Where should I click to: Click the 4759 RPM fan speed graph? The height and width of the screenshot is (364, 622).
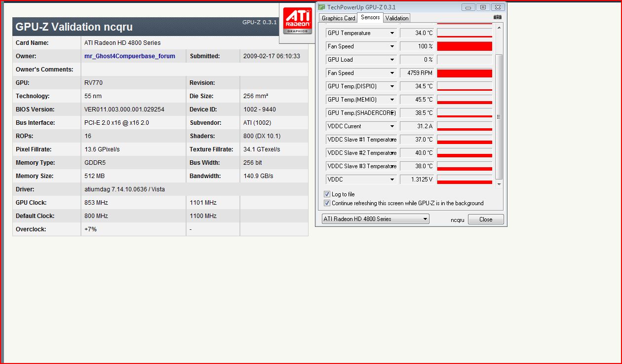465,73
